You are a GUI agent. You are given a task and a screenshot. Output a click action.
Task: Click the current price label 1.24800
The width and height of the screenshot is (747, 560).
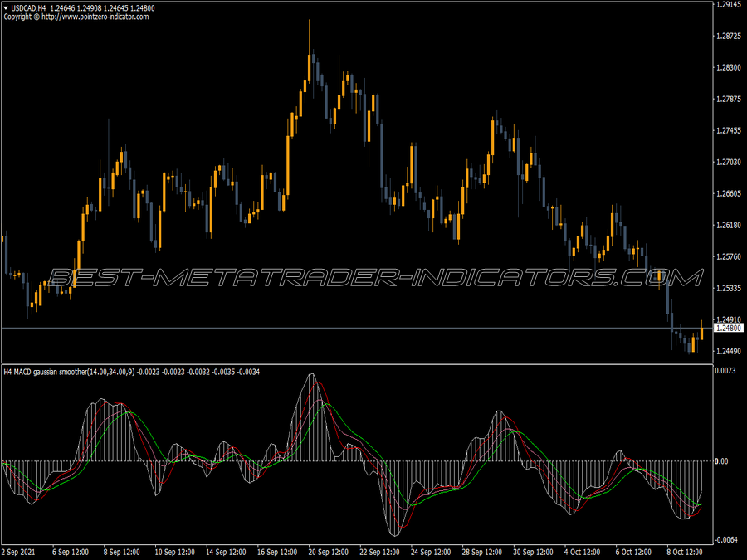[x=729, y=328]
